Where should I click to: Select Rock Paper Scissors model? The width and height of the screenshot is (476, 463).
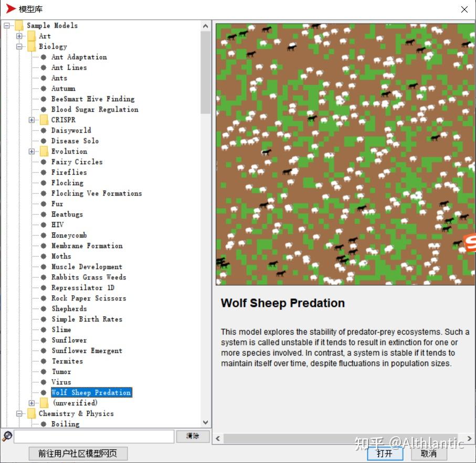(x=89, y=298)
